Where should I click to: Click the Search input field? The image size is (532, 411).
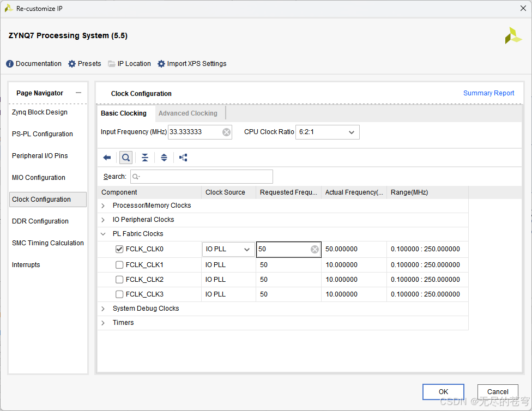point(202,177)
